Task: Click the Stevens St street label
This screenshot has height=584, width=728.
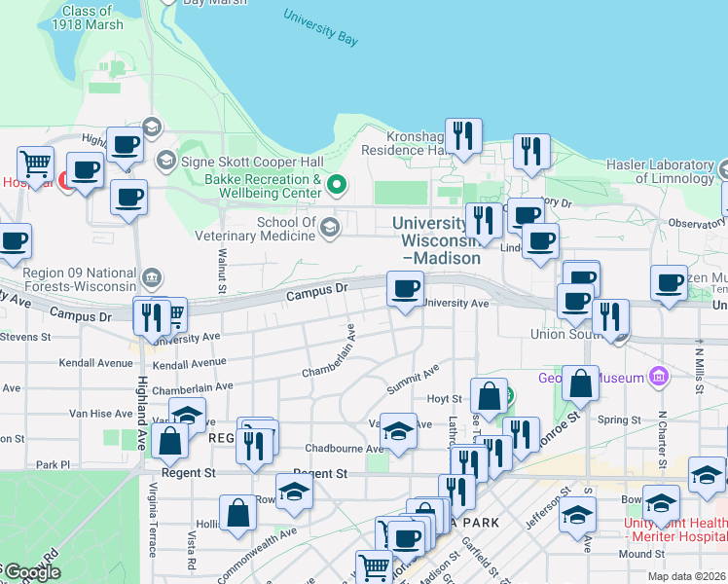Action: [25, 337]
